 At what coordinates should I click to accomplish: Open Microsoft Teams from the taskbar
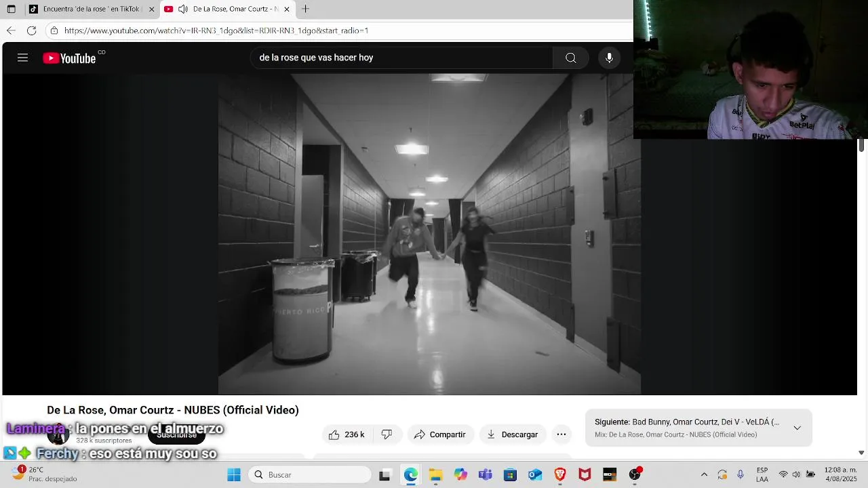coord(485,475)
